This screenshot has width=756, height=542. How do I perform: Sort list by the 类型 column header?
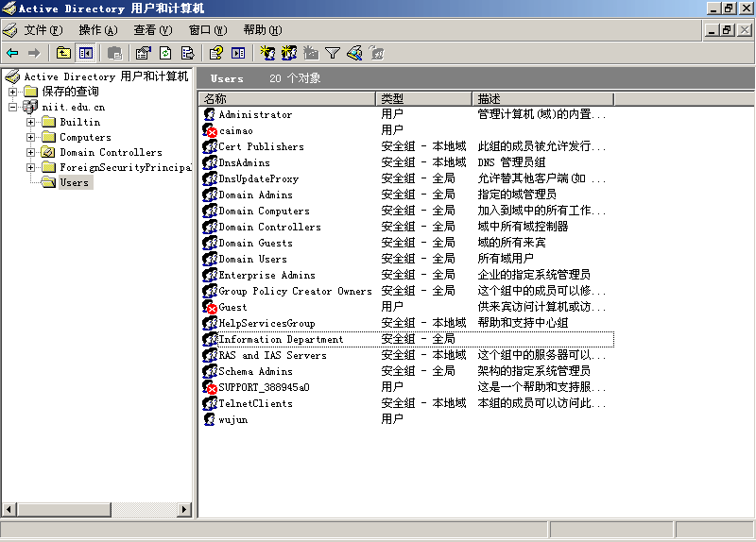coord(423,98)
